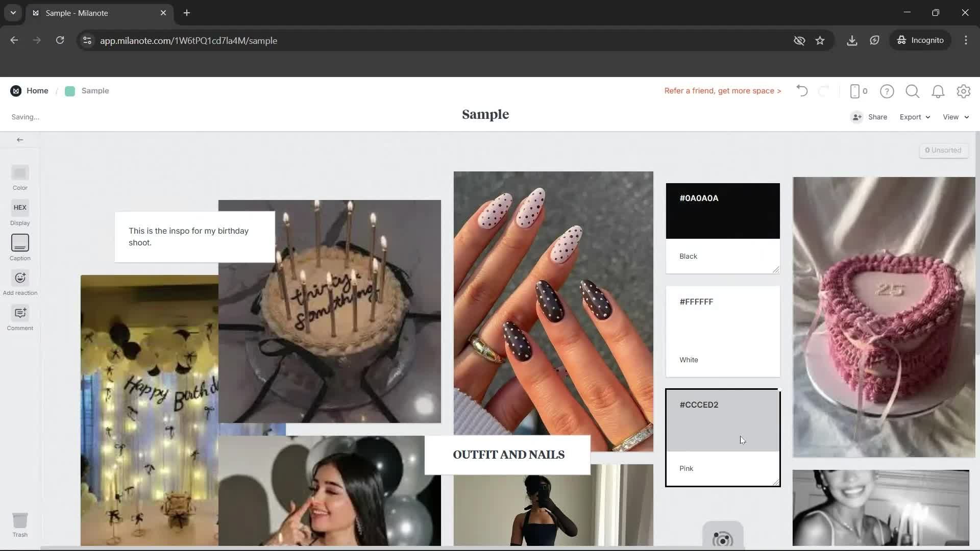Open board search
Viewport: 980px width, 551px height.
[913, 91]
